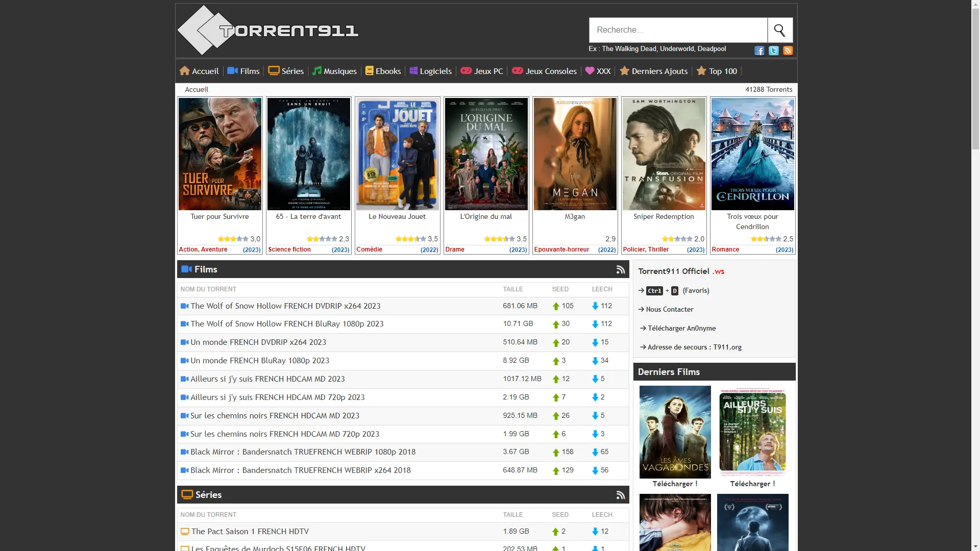
Task: Click the camera icon in Films header
Action: 187,269
